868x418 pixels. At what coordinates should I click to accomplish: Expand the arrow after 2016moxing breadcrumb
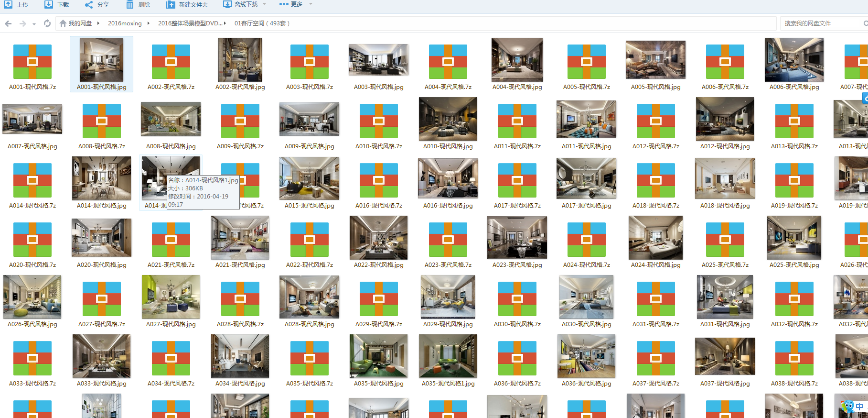149,23
